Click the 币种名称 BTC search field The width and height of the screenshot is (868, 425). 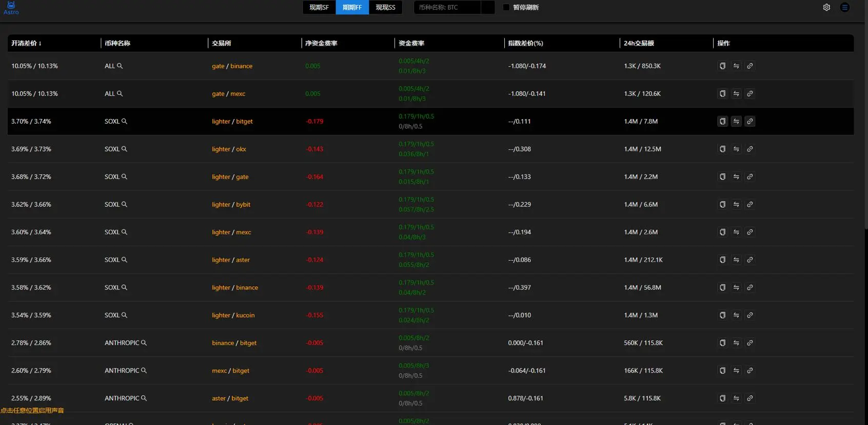[x=447, y=7]
